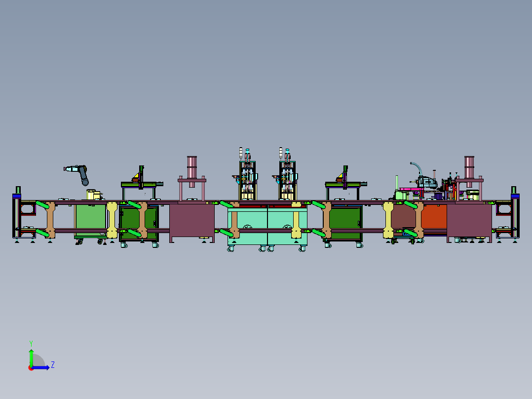The width and height of the screenshot is (532, 399).
Task: Select the orange cabinet panel
Action: pos(435,217)
